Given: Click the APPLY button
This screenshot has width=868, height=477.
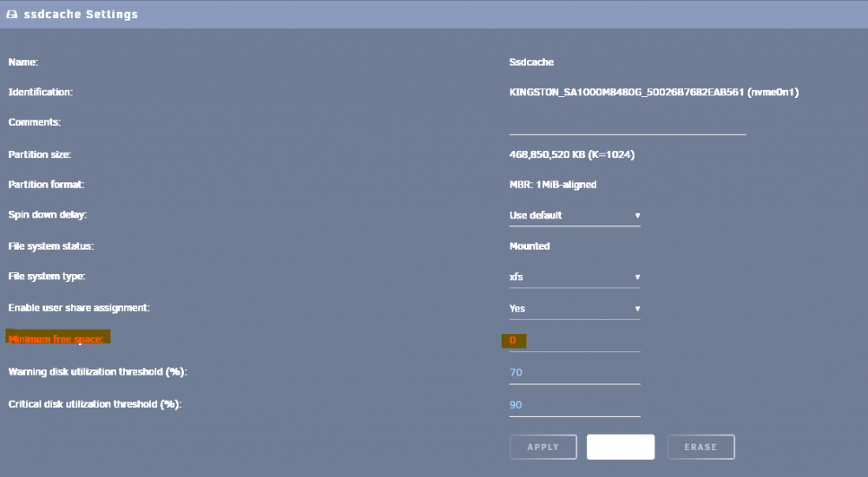Looking at the screenshot, I should (x=543, y=448).
